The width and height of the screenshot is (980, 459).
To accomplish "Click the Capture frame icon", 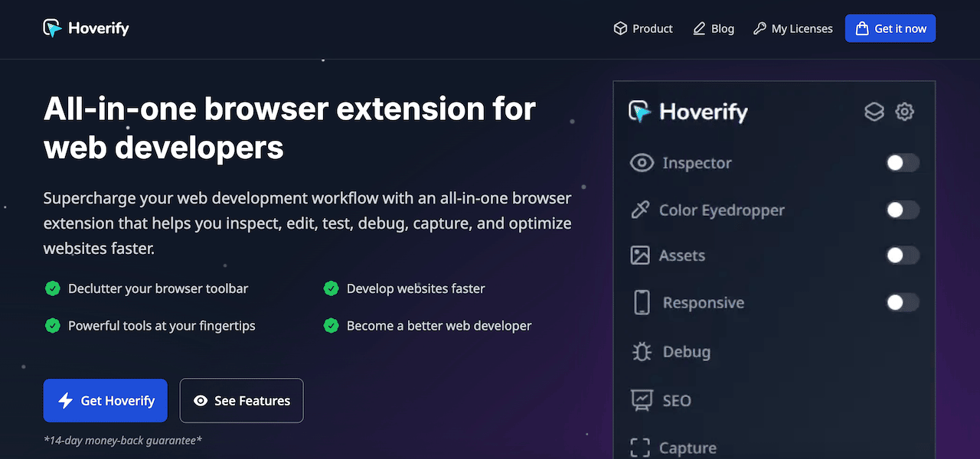I will [639, 448].
